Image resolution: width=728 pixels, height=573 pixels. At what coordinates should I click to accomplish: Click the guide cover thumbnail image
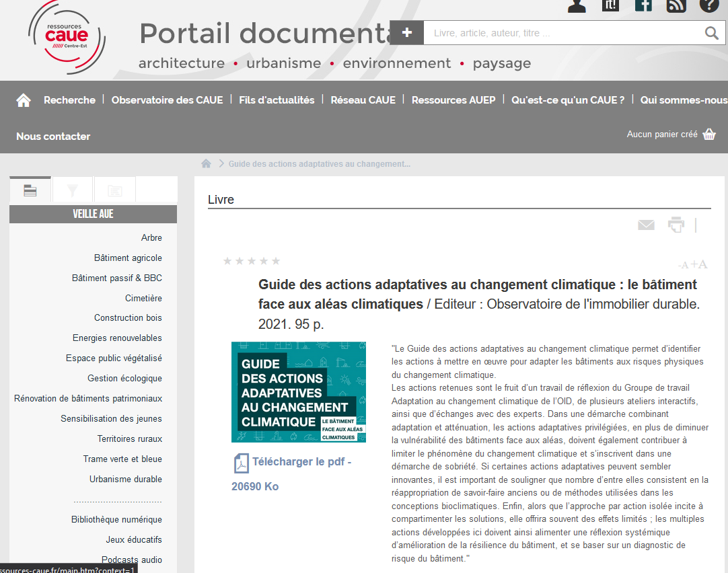[x=299, y=392]
